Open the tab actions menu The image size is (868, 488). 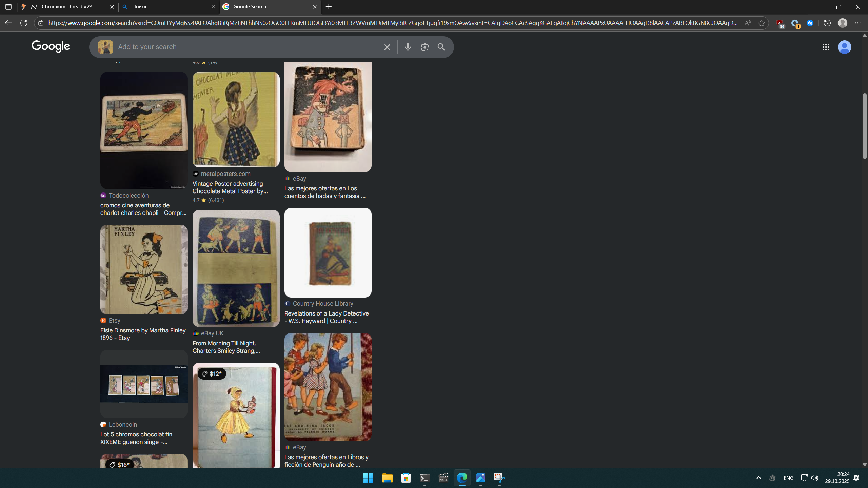(8, 7)
